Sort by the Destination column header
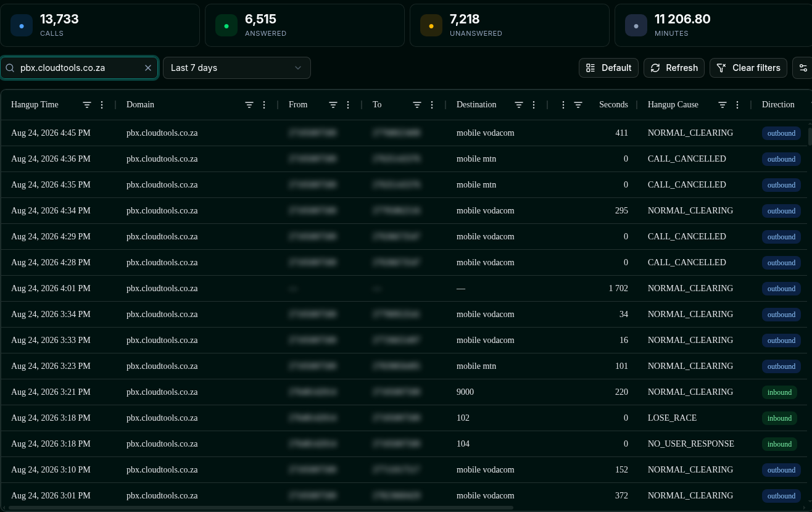This screenshot has height=512, width=812. (x=476, y=105)
